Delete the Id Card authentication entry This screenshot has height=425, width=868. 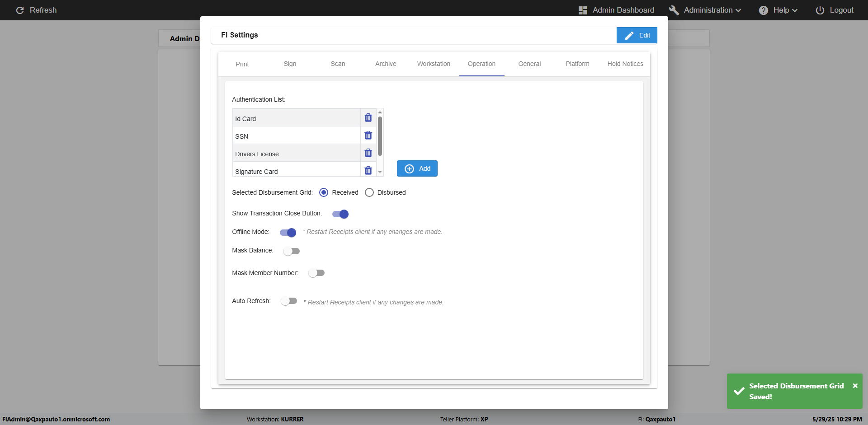pos(368,118)
